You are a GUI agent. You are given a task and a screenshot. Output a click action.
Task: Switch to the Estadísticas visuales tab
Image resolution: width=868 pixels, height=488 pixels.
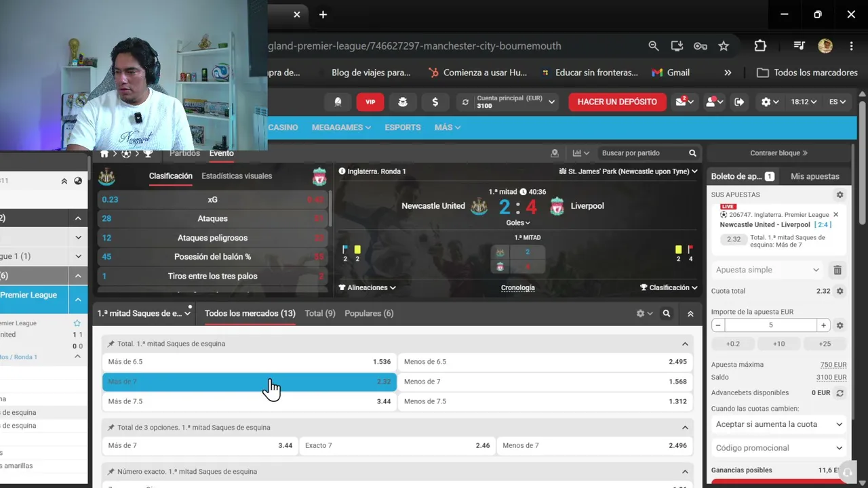click(x=237, y=176)
